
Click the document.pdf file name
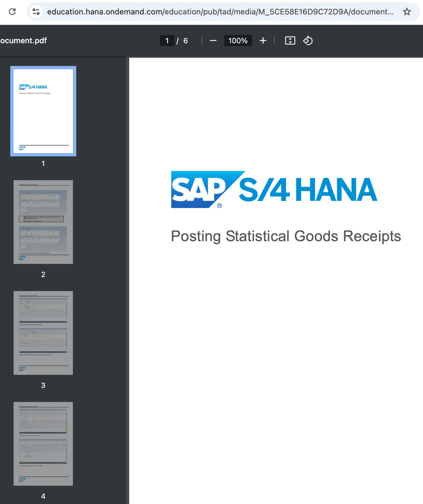[x=24, y=41]
